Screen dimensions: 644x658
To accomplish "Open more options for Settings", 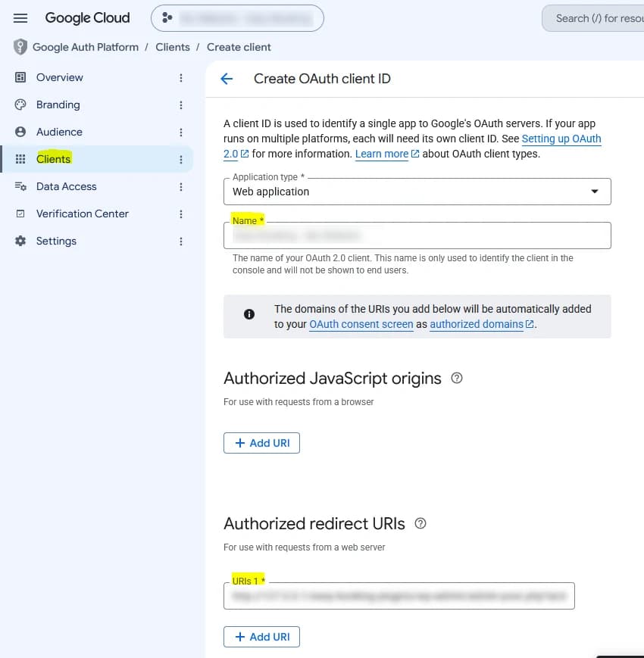I will 181,242.
